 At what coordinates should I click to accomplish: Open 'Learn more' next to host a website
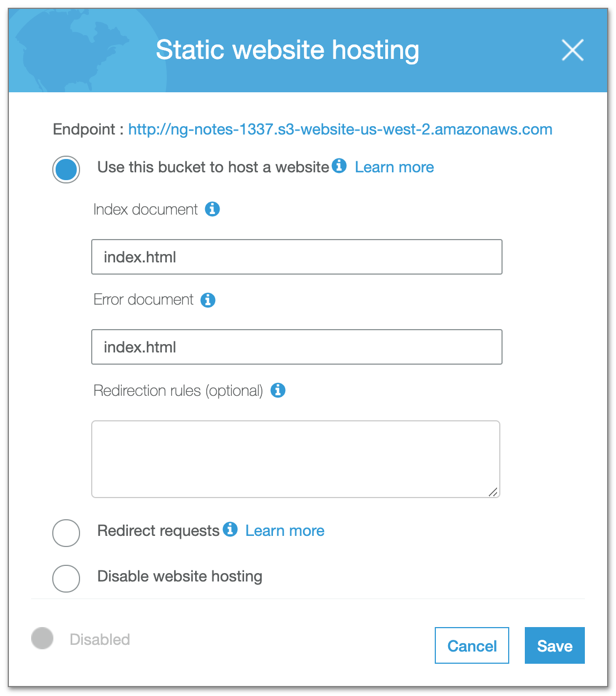pos(394,167)
